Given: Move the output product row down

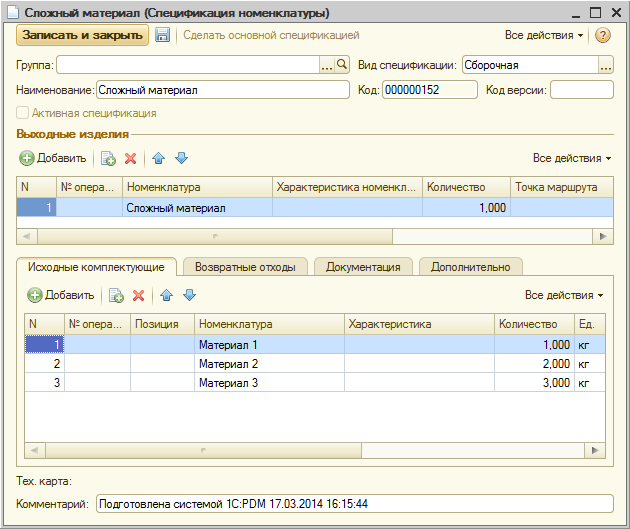Looking at the screenshot, I should [x=182, y=158].
